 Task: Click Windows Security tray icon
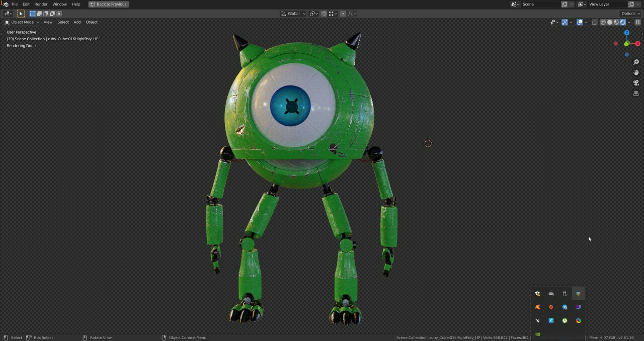coord(537,294)
